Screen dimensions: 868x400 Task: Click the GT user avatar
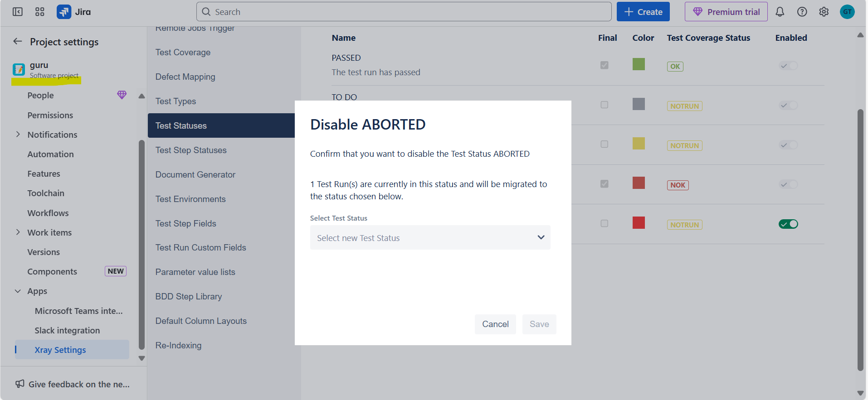pos(847,12)
